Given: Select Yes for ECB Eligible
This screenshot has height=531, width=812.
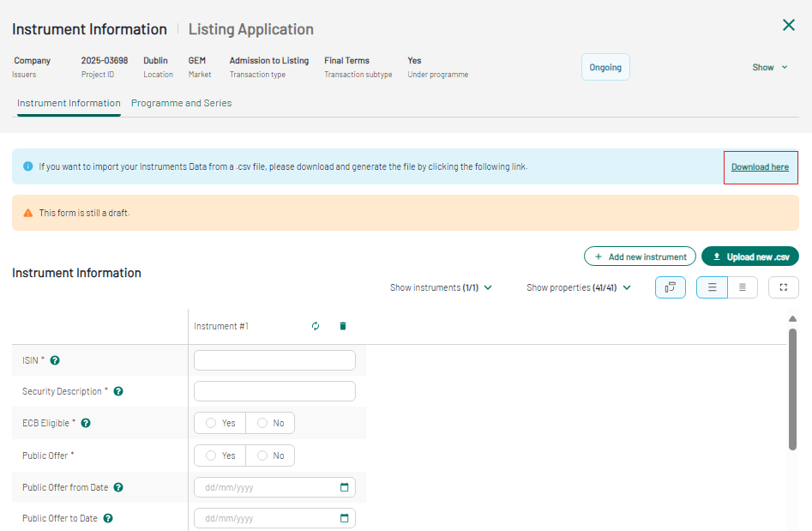Looking at the screenshot, I should 220,423.
